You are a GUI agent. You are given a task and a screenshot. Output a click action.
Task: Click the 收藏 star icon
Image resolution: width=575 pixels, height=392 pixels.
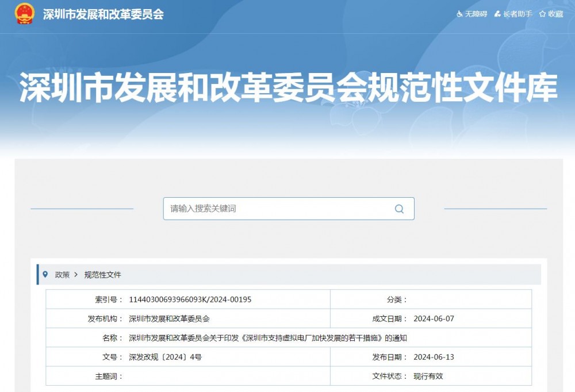tap(542, 14)
